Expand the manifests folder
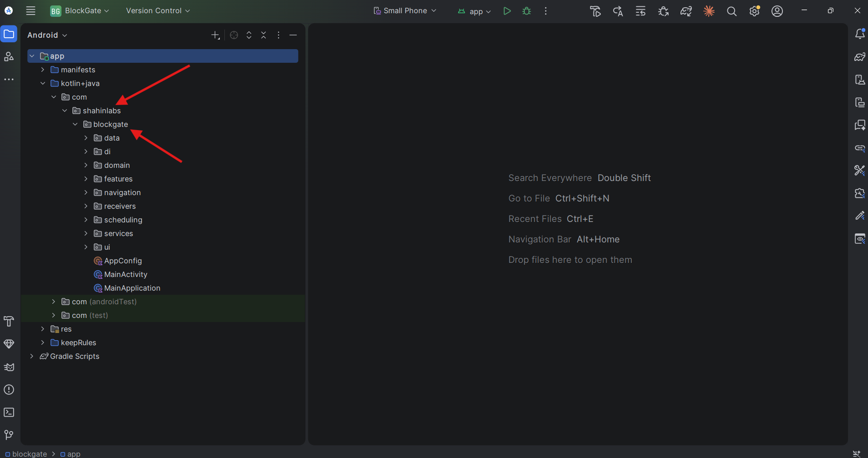This screenshot has width=868, height=458. pyautogui.click(x=43, y=70)
